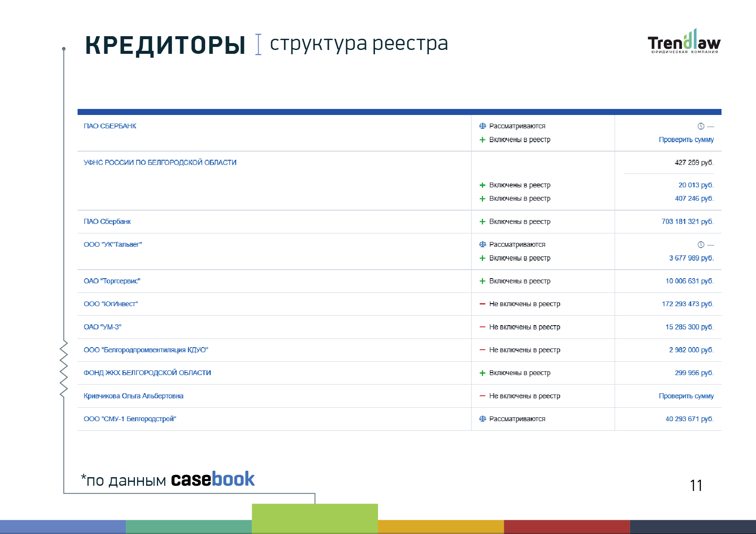Click minus icon in Белгородпромвентиляция КДУО row
The height and width of the screenshot is (534, 756).
(483, 350)
